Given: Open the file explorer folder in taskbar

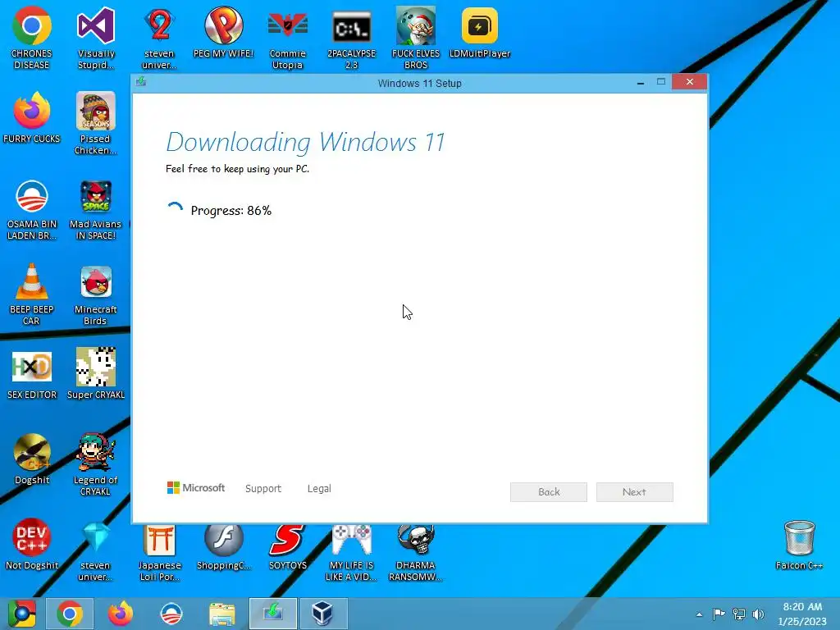Looking at the screenshot, I should pyautogui.click(x=221, y=614).
